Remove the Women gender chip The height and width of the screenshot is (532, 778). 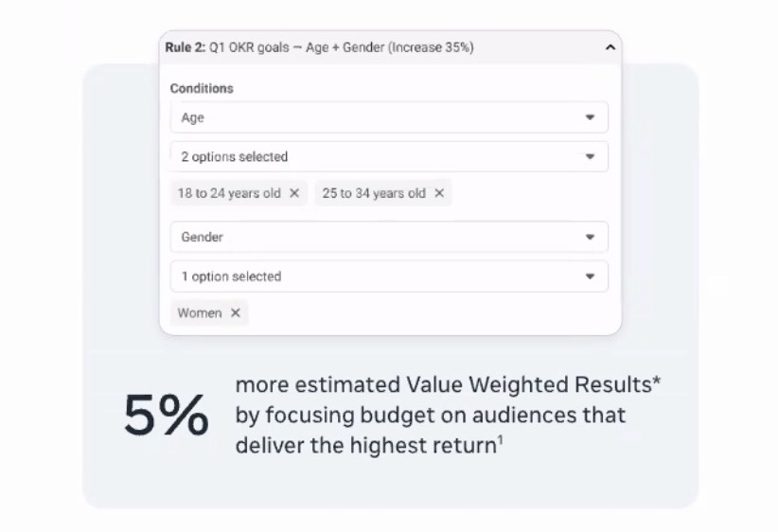[x=236, y=312]
